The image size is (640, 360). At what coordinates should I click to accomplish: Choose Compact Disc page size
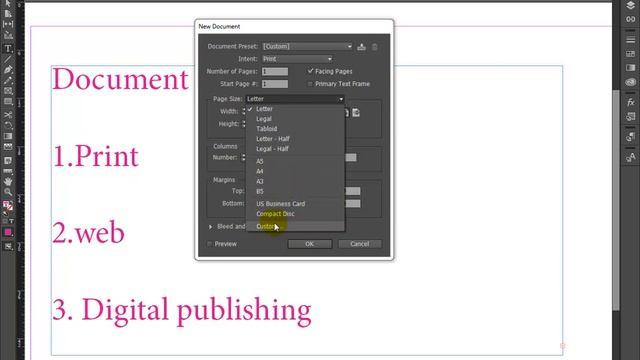(x=295, y=214)
